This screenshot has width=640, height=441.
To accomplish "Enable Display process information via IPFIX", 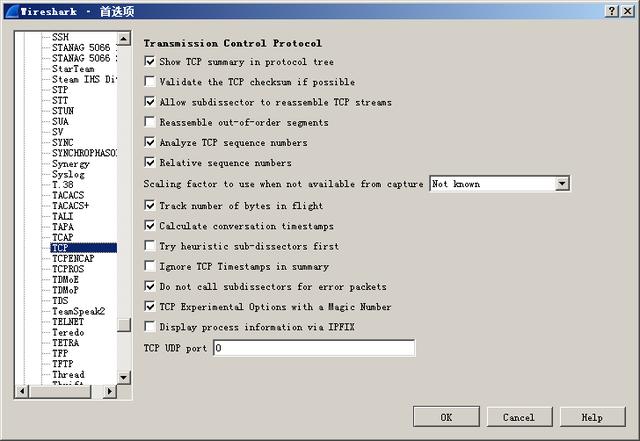I will pos(150,327).
